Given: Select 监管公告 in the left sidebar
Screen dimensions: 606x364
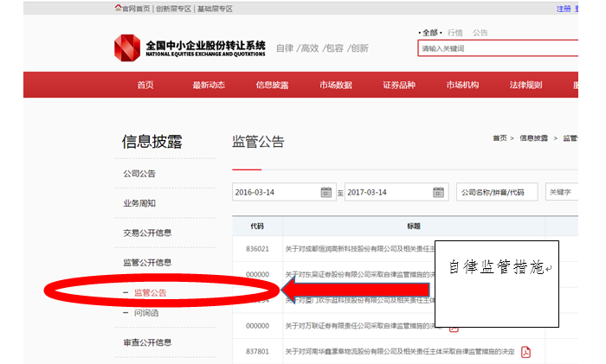Looking at the screenshot, I should (x=150, y=293).
